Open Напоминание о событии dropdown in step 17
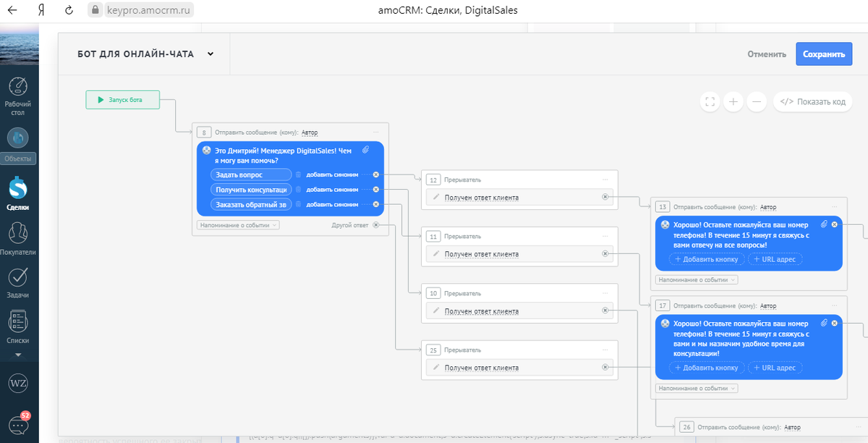 click(x=697, y=388)
